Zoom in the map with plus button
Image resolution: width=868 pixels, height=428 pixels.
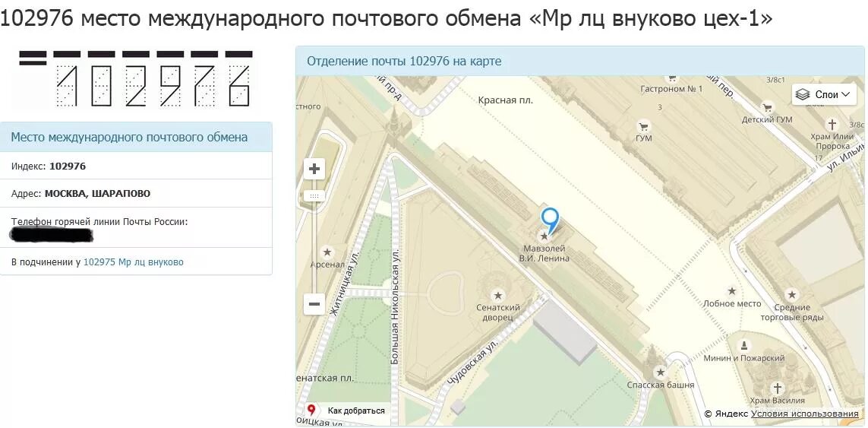click(x=314, y=169)
